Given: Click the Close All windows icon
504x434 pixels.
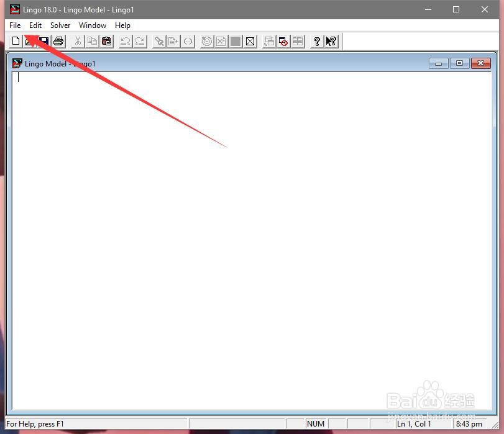Looking at the screenshot, I should [283, 41].
